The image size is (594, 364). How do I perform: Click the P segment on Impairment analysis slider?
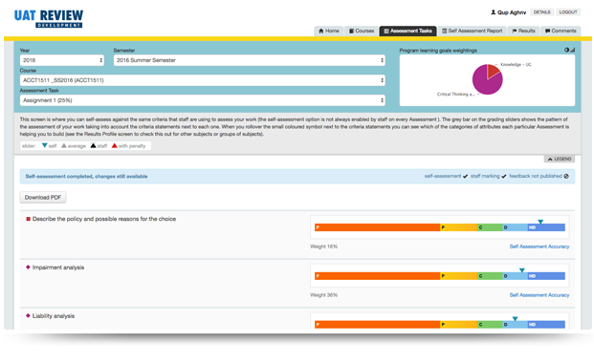click(x=459, y=276)
